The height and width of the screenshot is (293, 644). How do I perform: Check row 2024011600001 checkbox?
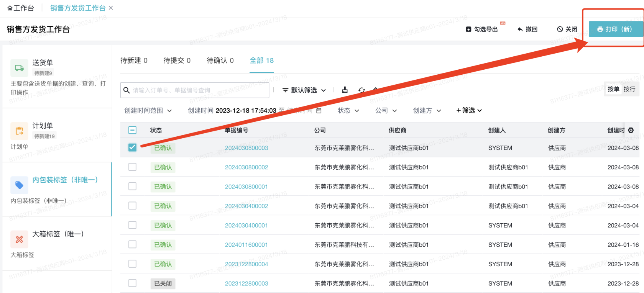pyautogui.click(x=132, y=244)
